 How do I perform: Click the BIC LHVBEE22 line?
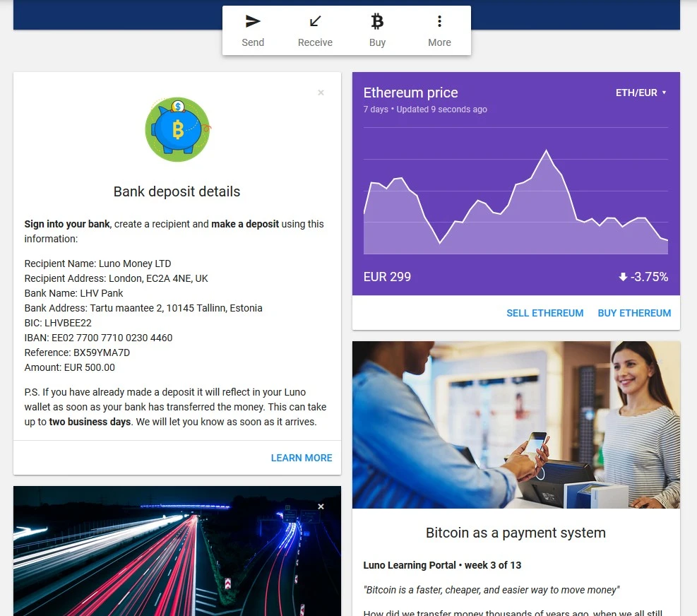(58, 322)
